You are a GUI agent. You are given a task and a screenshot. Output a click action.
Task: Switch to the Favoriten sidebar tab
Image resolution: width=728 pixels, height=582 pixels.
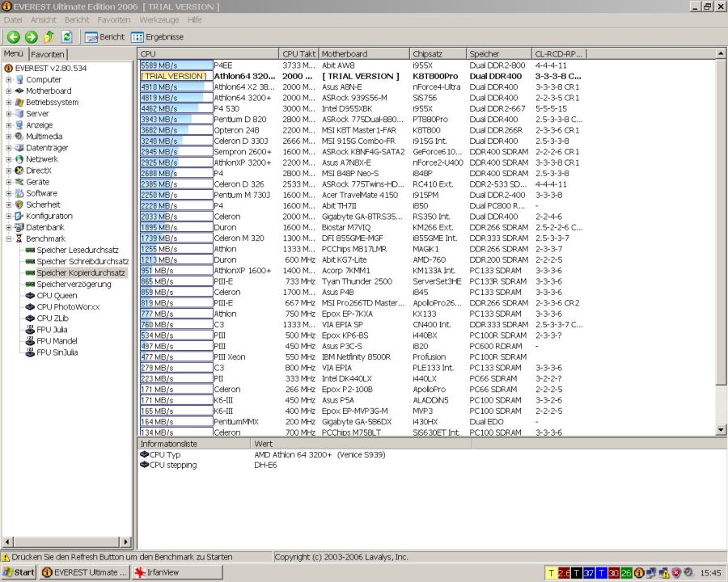coord(48,54)
